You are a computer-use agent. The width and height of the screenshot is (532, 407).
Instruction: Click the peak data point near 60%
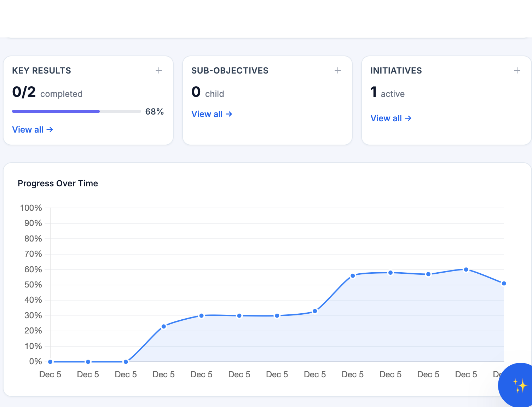(x=466, y=269)
